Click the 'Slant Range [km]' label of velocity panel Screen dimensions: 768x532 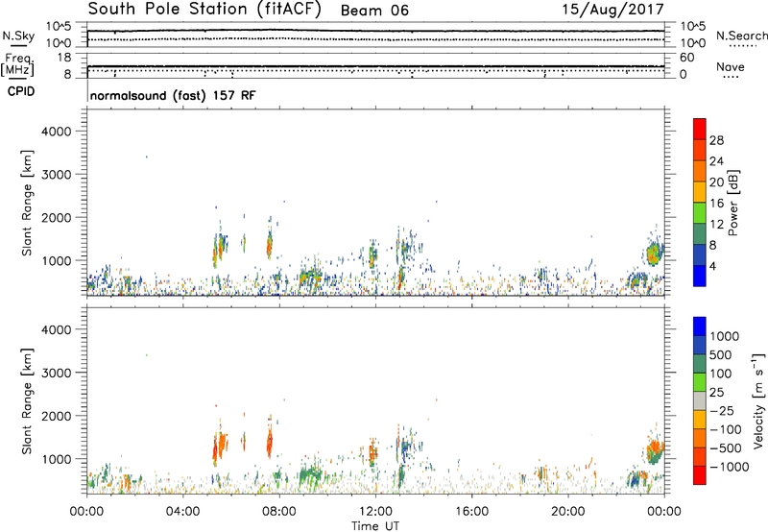tap(27, 401)
